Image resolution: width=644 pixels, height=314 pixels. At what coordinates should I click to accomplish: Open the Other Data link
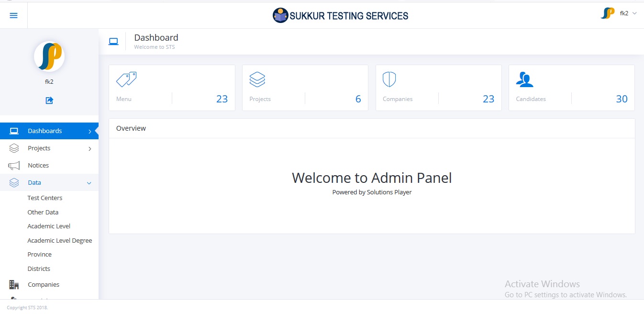click(43, 213)
